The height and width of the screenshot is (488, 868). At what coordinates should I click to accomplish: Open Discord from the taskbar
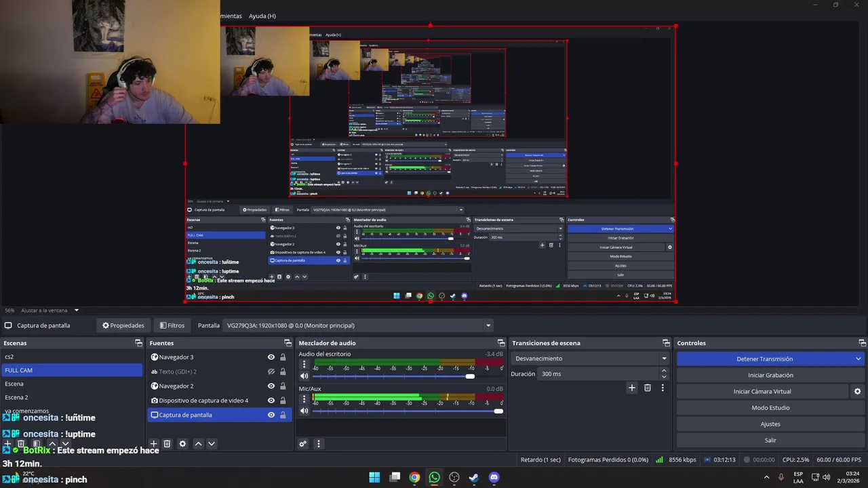pos(494,477)
